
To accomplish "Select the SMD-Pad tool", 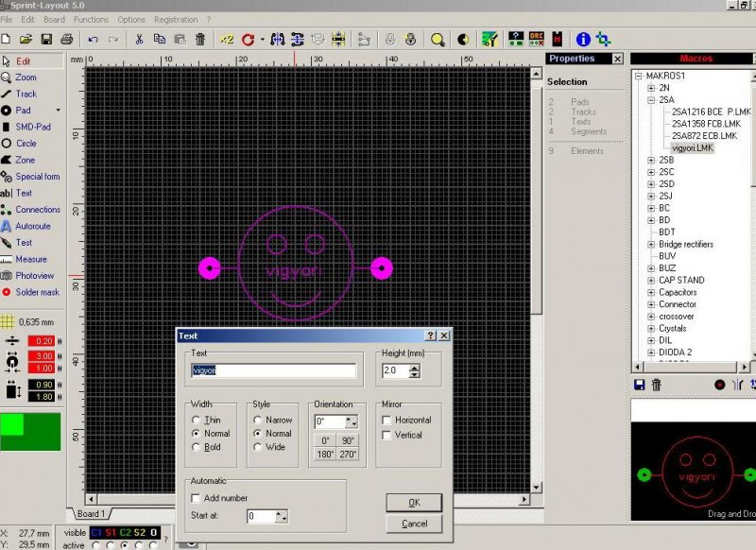I will click(x=32, y=127).
